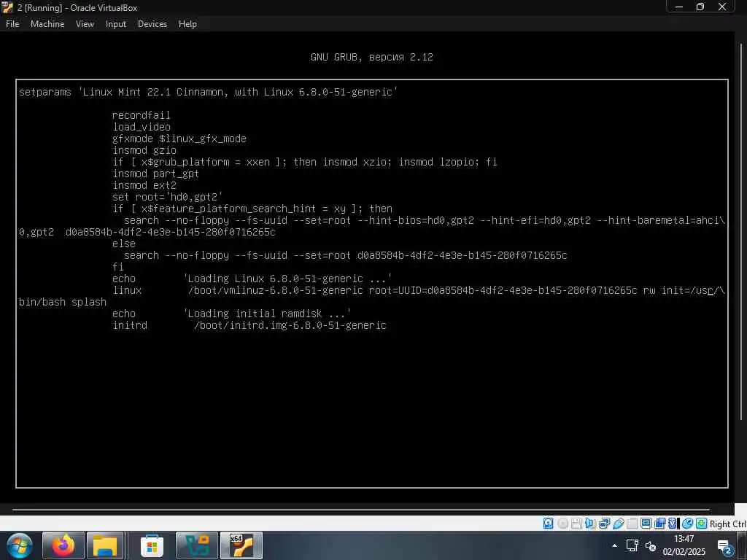
Task: Click the muted volume tray icon
Action: pyautogui.click(x=650, y=546)
